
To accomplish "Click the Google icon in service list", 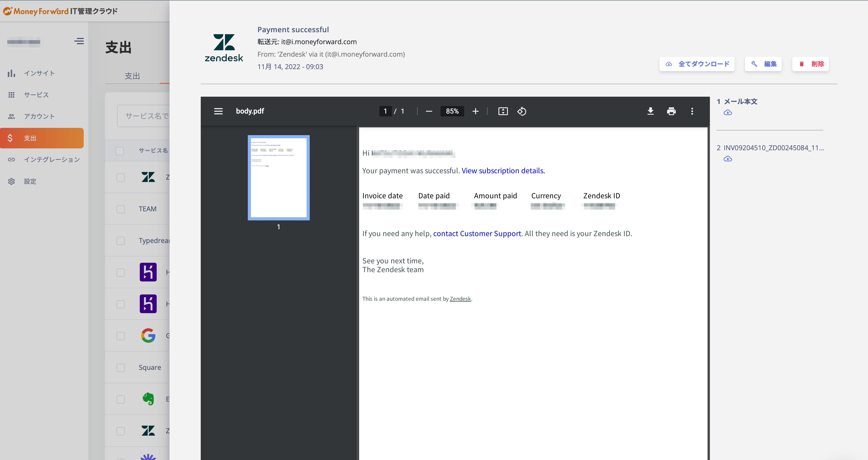I will coord(148,336).
